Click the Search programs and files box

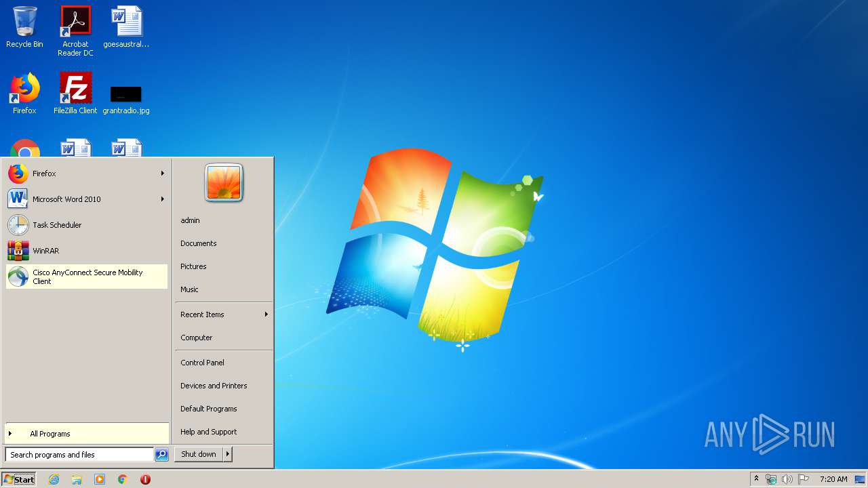point(79,455)
